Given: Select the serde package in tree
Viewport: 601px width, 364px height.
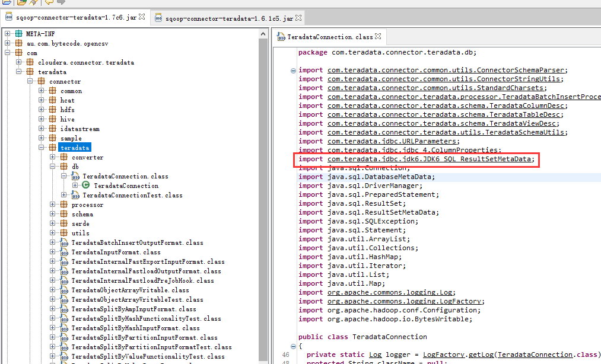Looking at the screenshot, I should [81, 223].
